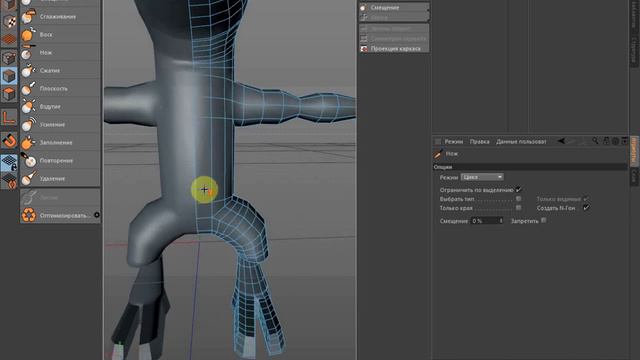The image size is (640, 360).
Task: Toggle Ограничить по выделению checkbox
Action: 518,190
